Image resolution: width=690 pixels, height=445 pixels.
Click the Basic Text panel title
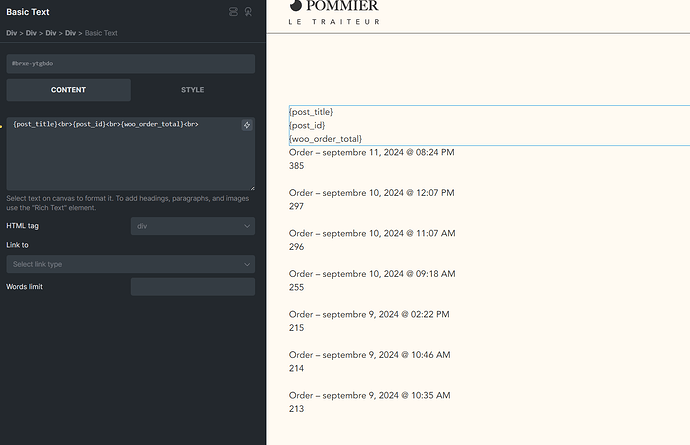click(28, 12)
